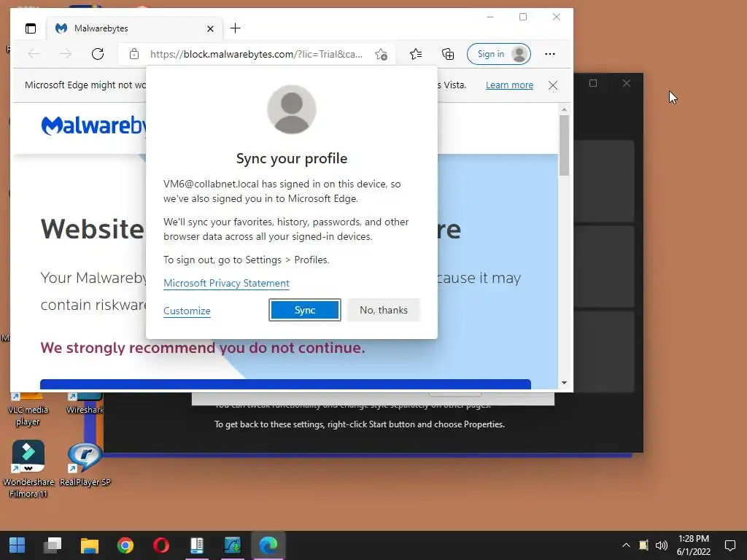Click the vertical scrollbar thumb in Edge

[564, 145]
